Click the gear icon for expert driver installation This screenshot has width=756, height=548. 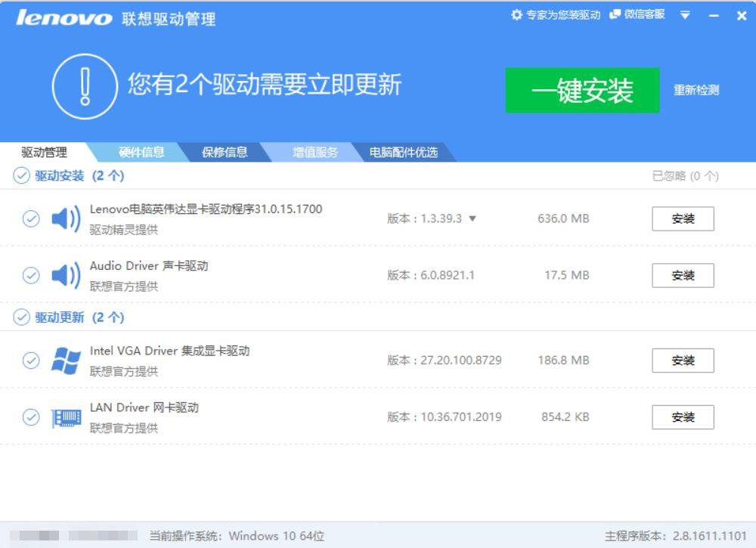(516, 15)
